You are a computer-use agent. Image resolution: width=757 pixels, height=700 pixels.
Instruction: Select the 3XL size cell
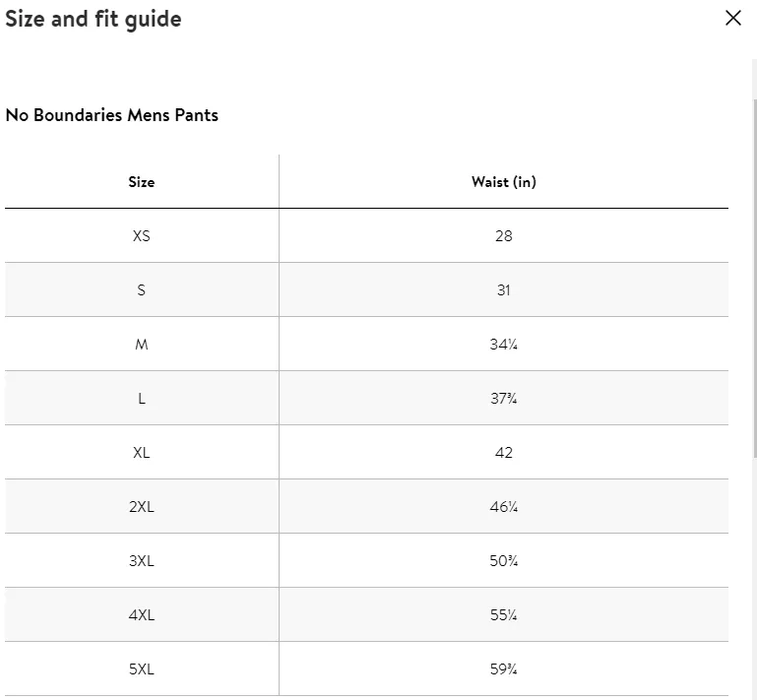coord(142,560)
